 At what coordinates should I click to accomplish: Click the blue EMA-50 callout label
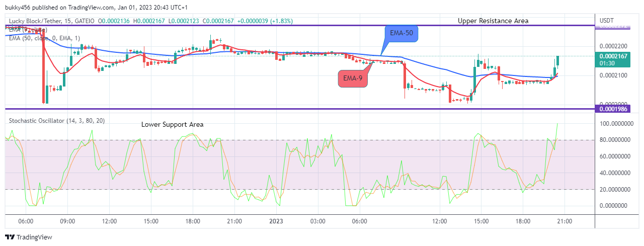pyautogui.click(x=400, y=33)
